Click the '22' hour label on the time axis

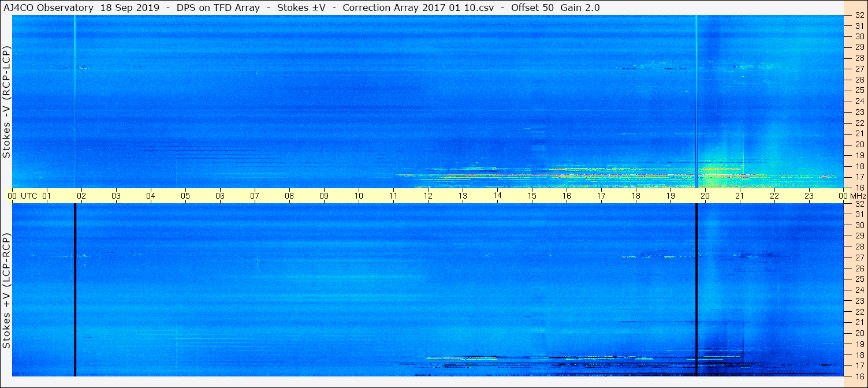pos(774,196)
